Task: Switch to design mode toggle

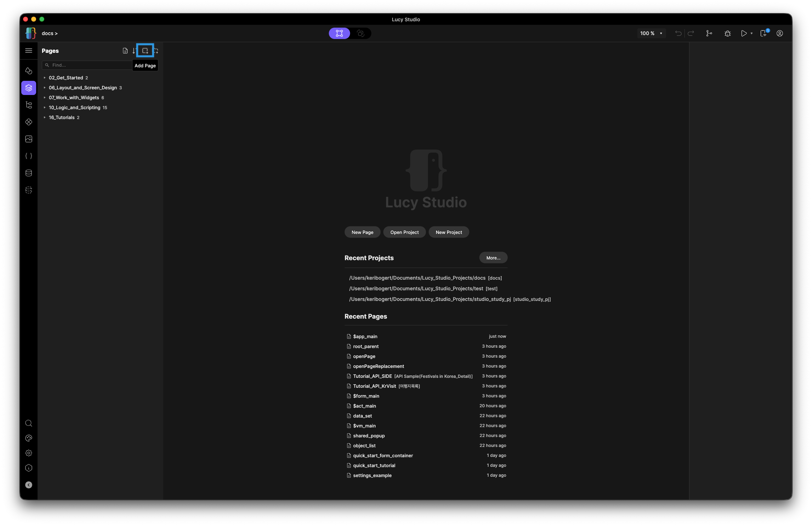Action: pos(339,33)
